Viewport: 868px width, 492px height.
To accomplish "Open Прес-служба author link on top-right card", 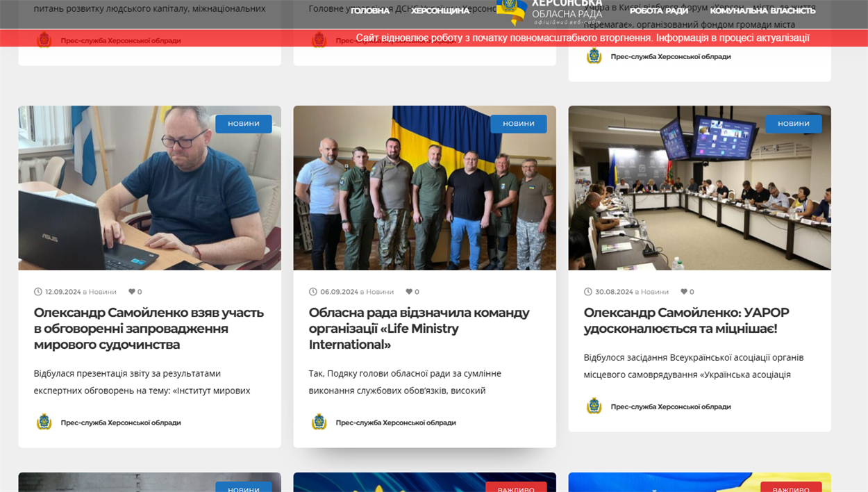I will pyautogui.click(x=671, y=56).
